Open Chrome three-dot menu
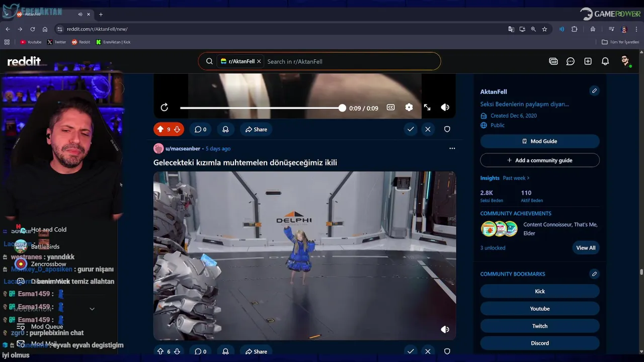The image size is (644, 362). click(x=636, y=29)
